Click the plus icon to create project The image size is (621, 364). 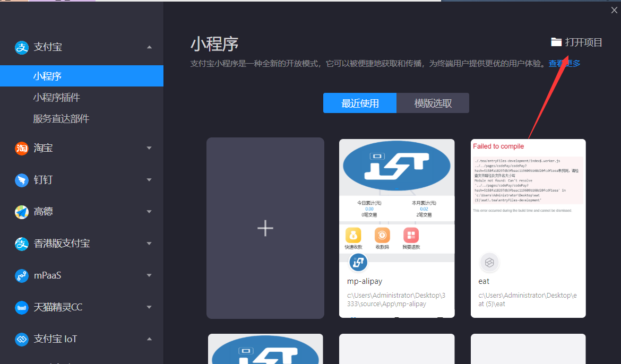265,228
